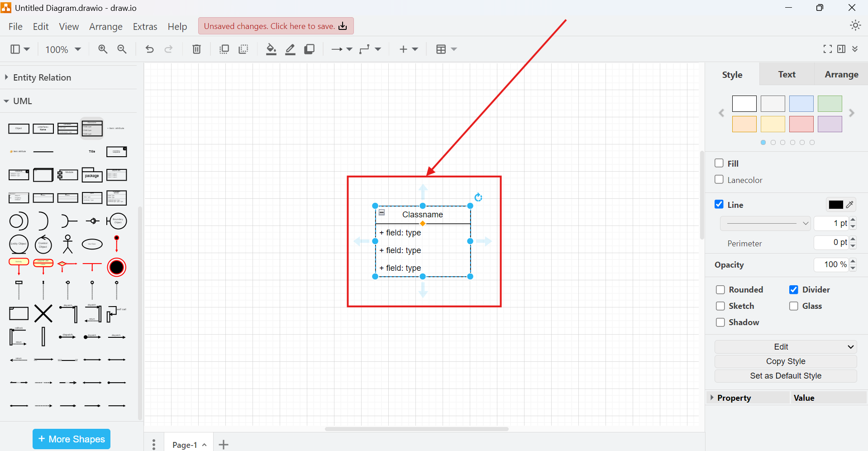Click the More Shapes button
The height and width of the screenshot is (451, 868).
pyautogui.click(x=71, y=439)
